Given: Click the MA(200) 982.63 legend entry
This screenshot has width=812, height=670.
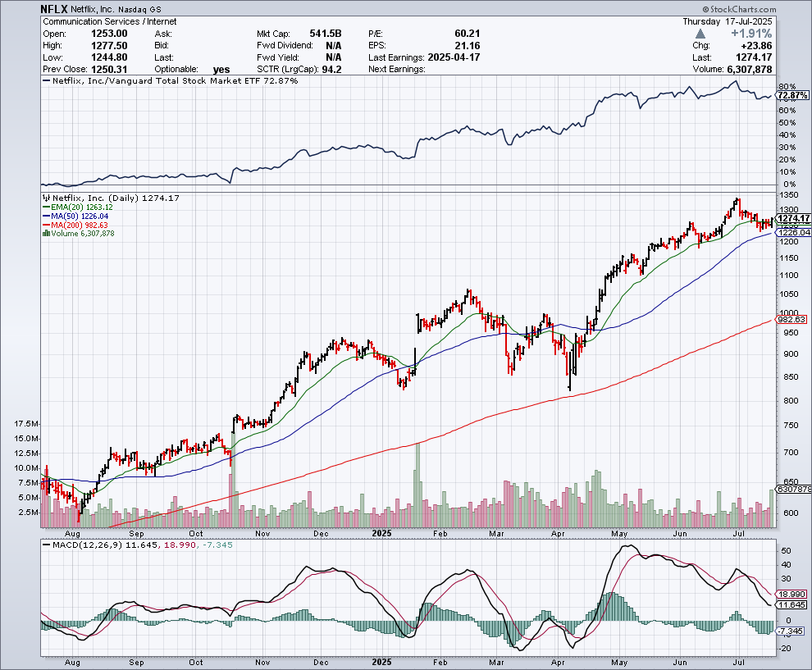Looking at the screenshot, I should tap(75, 225).
